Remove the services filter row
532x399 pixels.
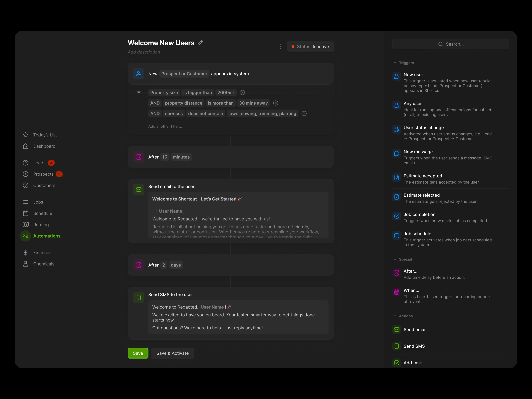click(x=304, y=114)
